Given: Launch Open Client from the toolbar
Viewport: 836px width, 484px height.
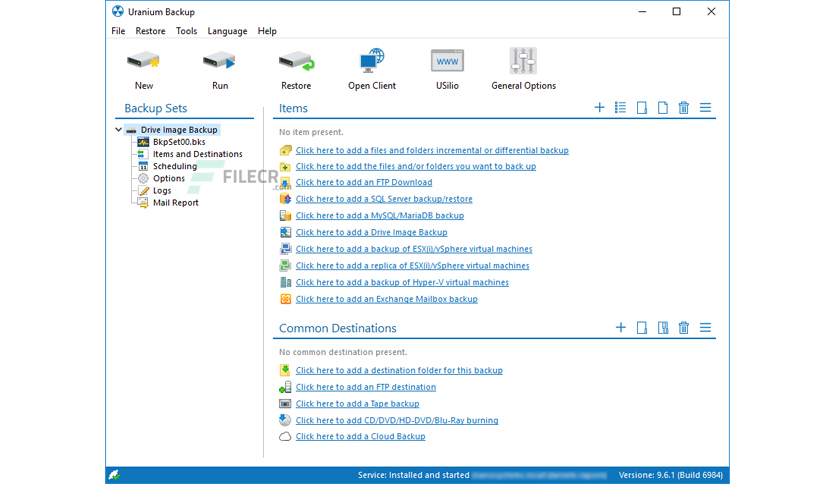Looking at the screenshot, I should point(372,60).
